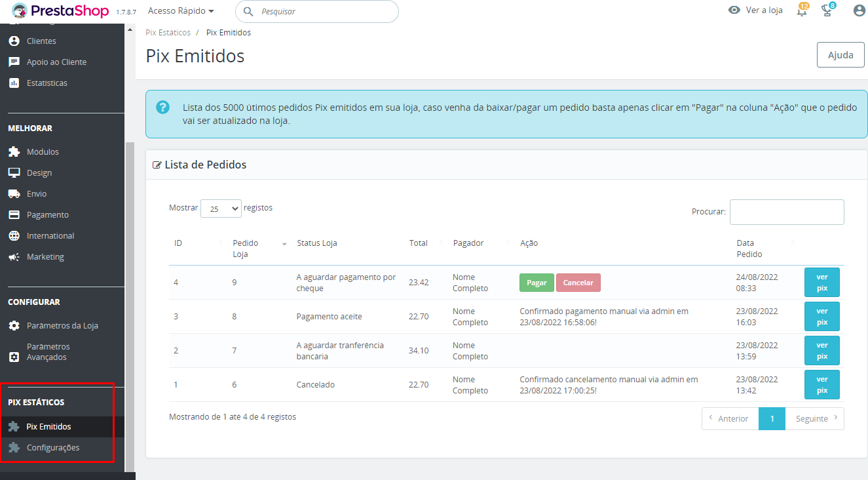The width and height of the screenshot is (868, 480).
Task: Click ver pix for order ID 1
Action: [x=822, y=385]
